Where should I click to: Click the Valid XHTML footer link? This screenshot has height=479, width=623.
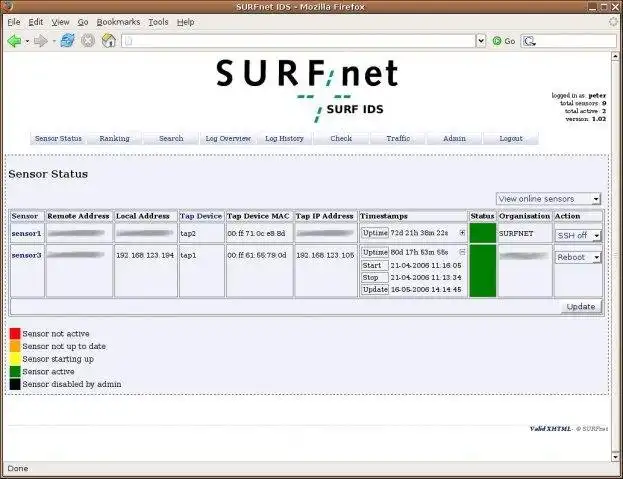click(x=550, y=429)
